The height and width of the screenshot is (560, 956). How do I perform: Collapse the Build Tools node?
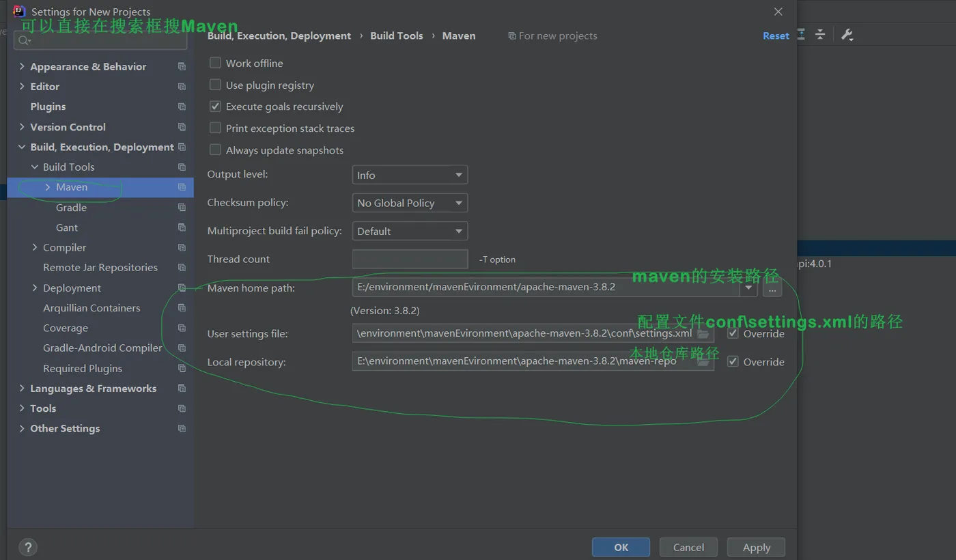pyautogui.click(x=35, y=167)
